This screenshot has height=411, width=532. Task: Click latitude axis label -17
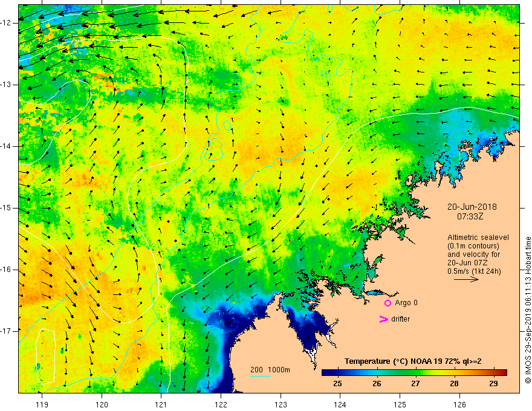6,331
